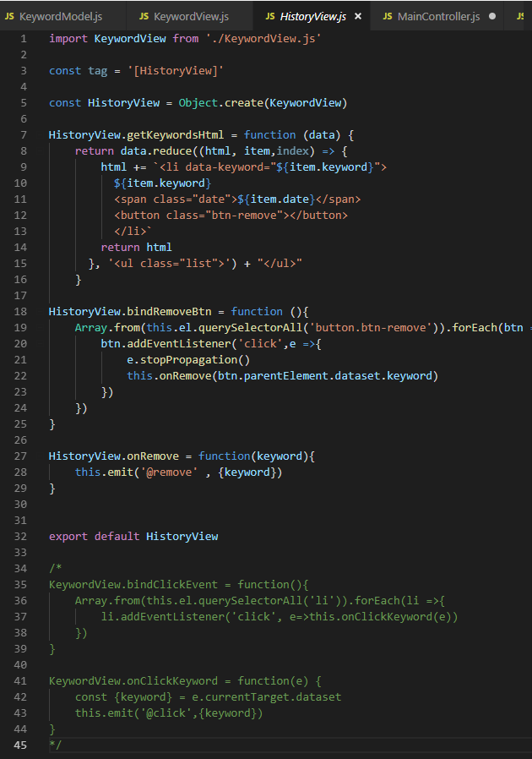Click line number 32 in the gutter

(20, 537)
